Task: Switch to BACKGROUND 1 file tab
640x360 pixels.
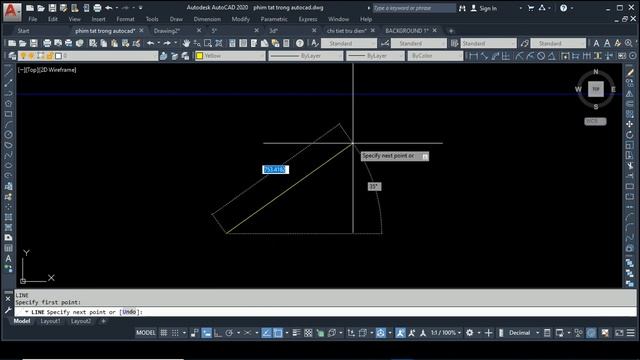Action: (x=407, y=31)
